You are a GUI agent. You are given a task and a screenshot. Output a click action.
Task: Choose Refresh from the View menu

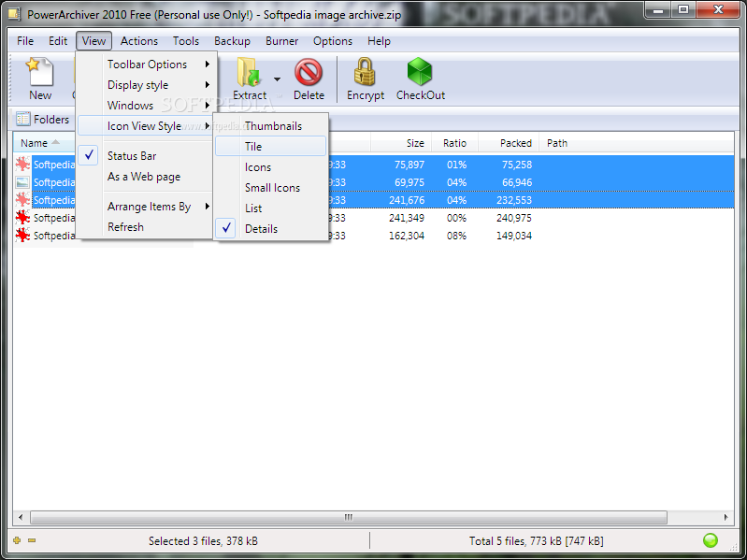146,226
